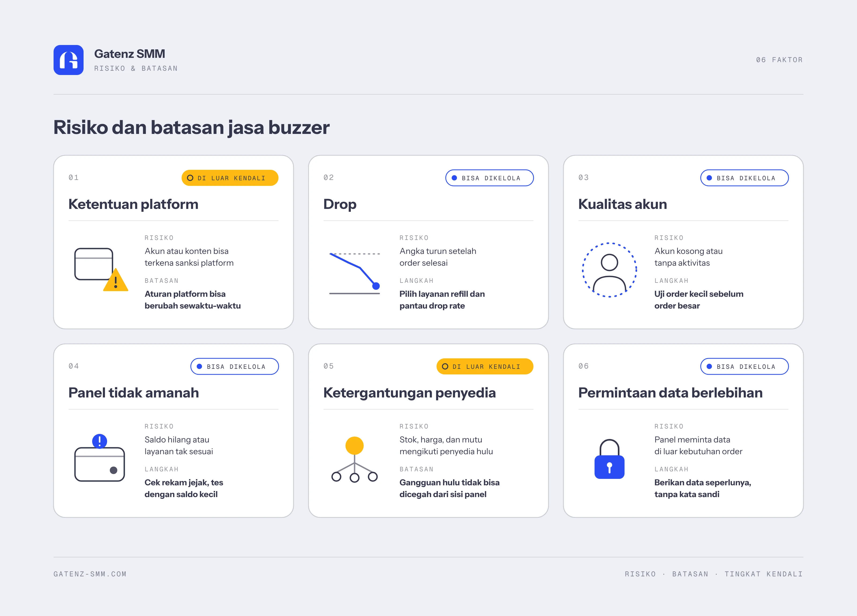Screen dimensions: 857x616
Task: Click the Gatenz SMM logo icon
Action: (68, 60)
